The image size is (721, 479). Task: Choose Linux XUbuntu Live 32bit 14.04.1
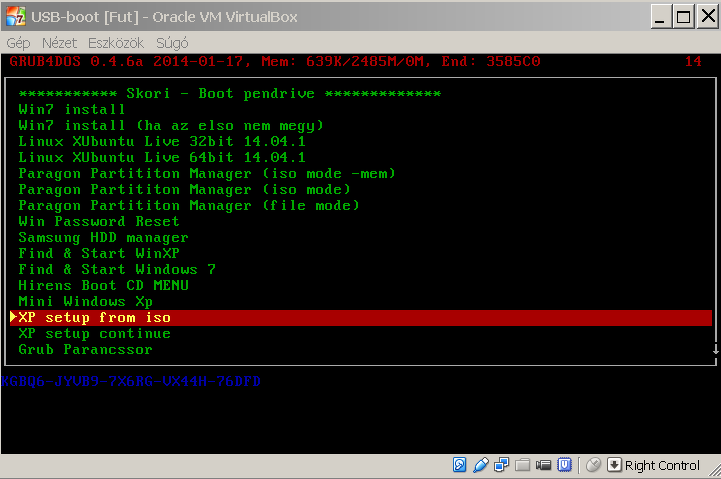pos(162,142)
